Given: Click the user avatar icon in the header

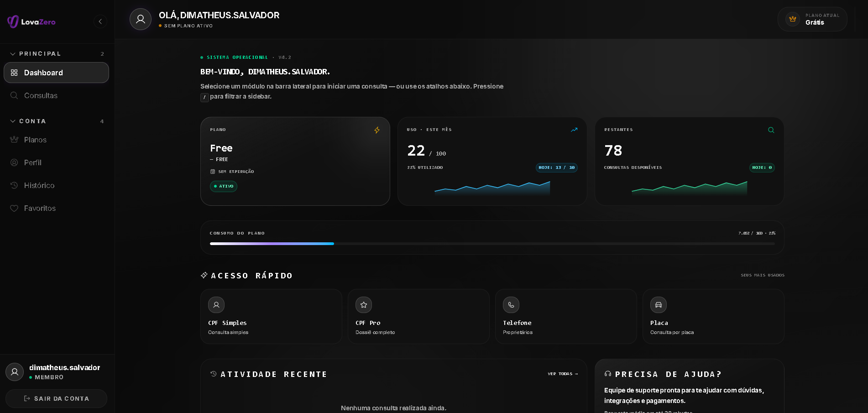Looking at the screenshot, I should point(141,19).
